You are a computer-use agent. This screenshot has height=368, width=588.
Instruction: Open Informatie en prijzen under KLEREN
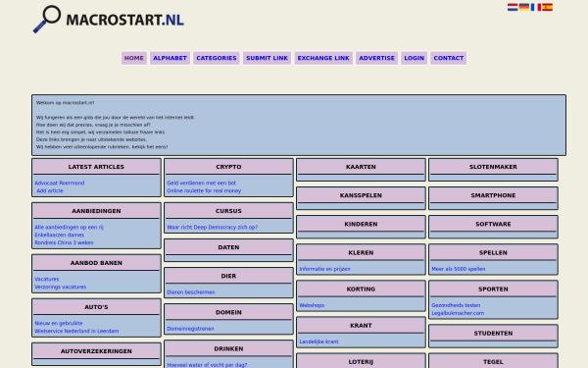tap(324, 269)
